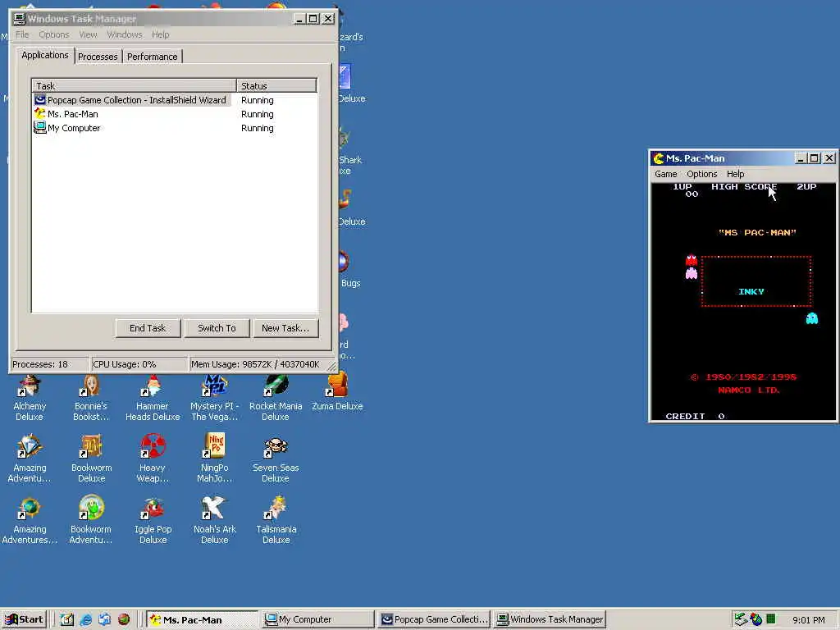
Task: Launch Hammer Heads Deluxe shortcut
Action: (153, 398)
